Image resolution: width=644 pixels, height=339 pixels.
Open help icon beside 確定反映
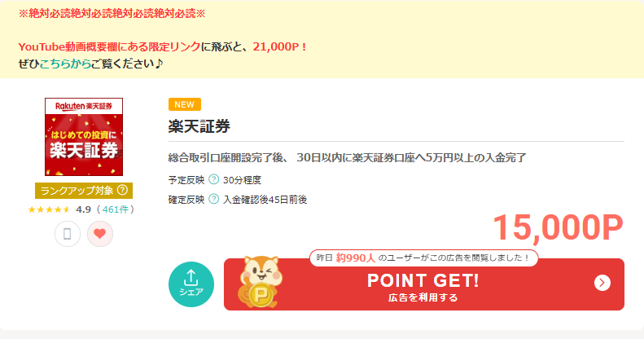pyautogui.click(x=213, y=200)
